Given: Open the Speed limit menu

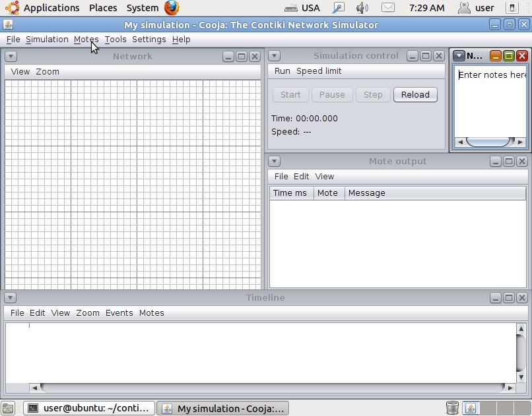Looking at the screenshot, I should (x=319, y=71).
